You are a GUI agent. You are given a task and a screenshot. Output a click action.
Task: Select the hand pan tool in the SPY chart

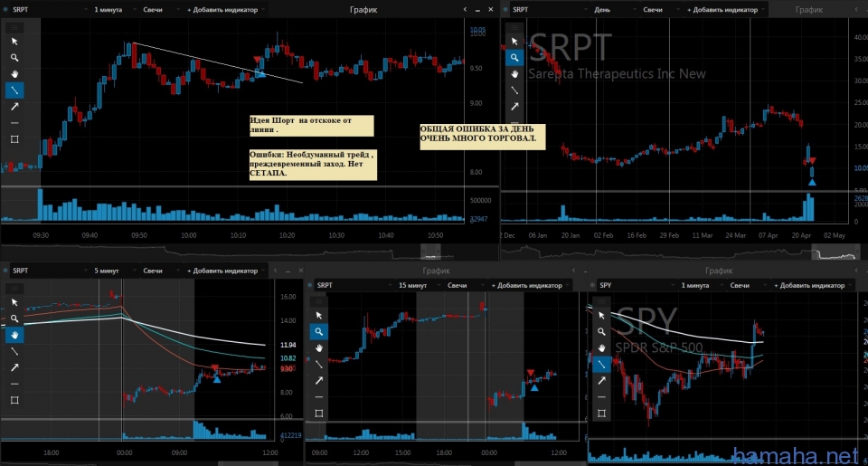click(x=602, y=348)
